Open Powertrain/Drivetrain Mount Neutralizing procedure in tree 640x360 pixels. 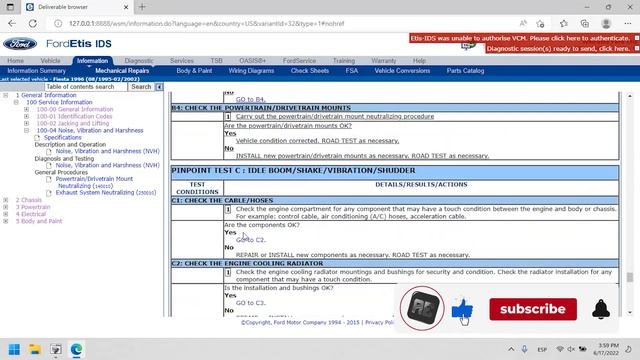click(94, 182)
